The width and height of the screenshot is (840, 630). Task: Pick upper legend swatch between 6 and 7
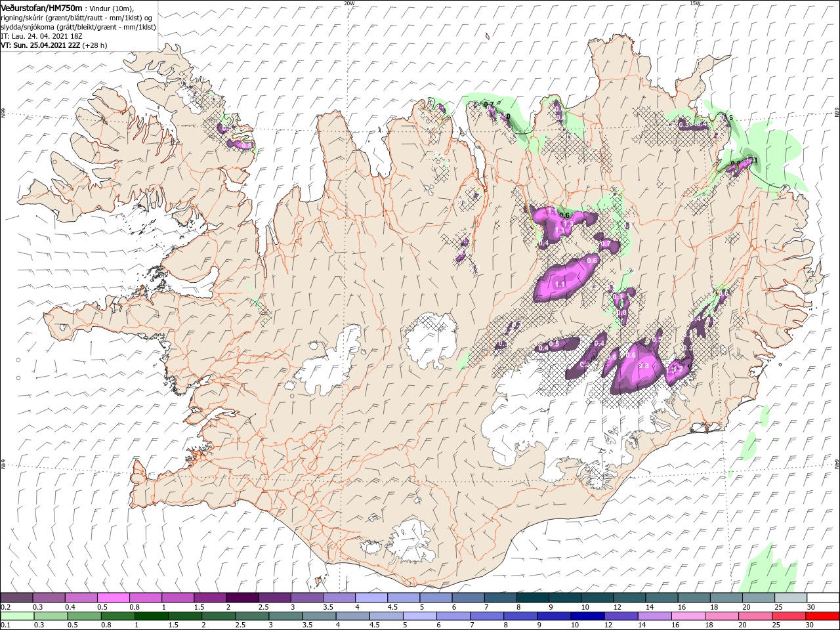(x=467, y=598)
